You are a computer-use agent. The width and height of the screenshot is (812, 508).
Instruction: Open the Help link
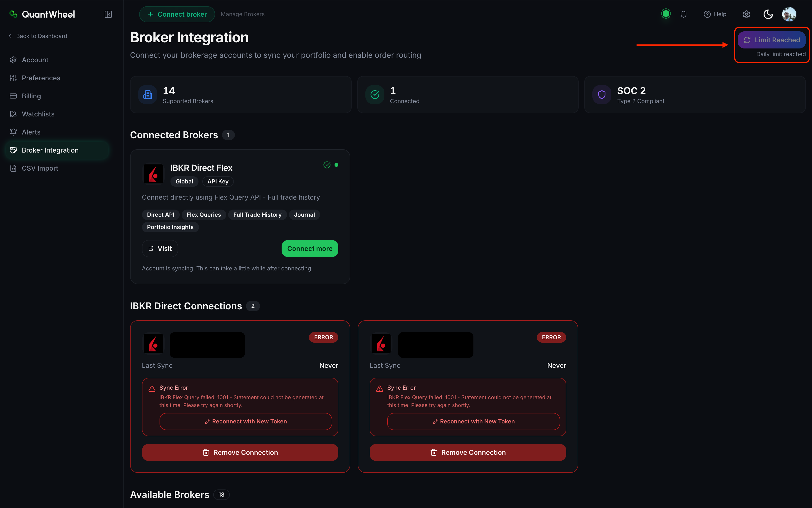coord(715,14)
